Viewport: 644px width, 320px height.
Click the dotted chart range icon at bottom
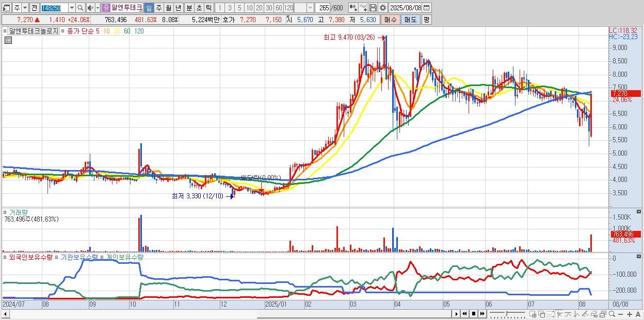click(551, 314)
